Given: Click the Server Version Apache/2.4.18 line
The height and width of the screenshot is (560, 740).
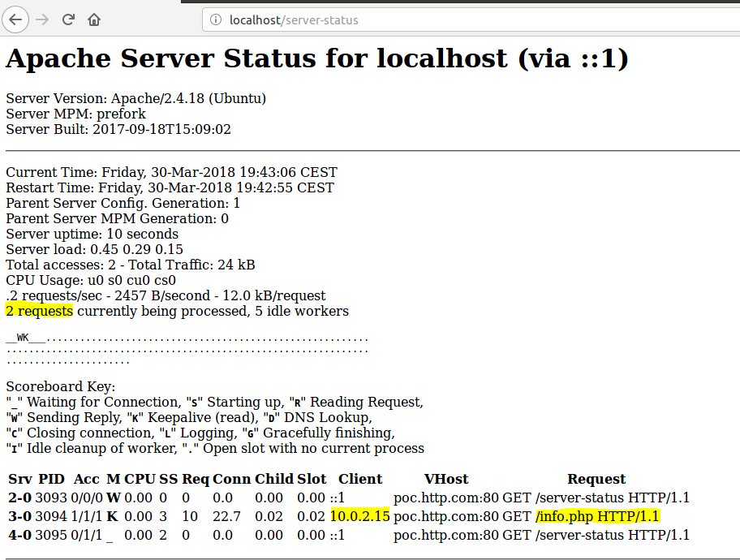Looking at the screenshot, I should coord(136,98).
